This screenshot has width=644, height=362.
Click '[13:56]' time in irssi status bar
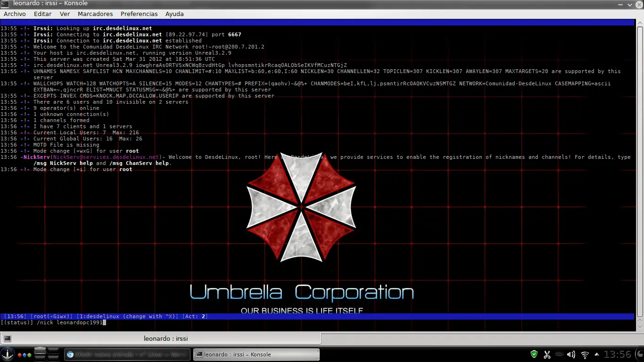tap(15, 317)
